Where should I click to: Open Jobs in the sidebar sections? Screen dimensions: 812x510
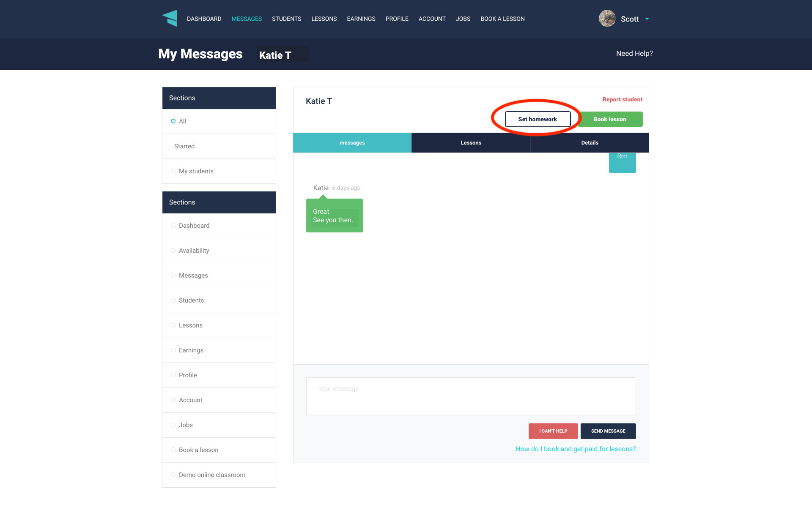pos(219,425)
